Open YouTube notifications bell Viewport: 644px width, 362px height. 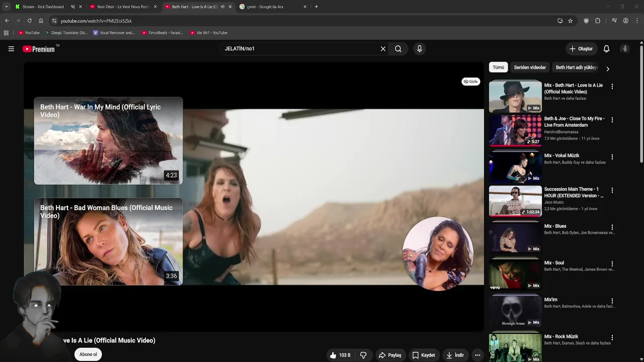click(606, 49)
